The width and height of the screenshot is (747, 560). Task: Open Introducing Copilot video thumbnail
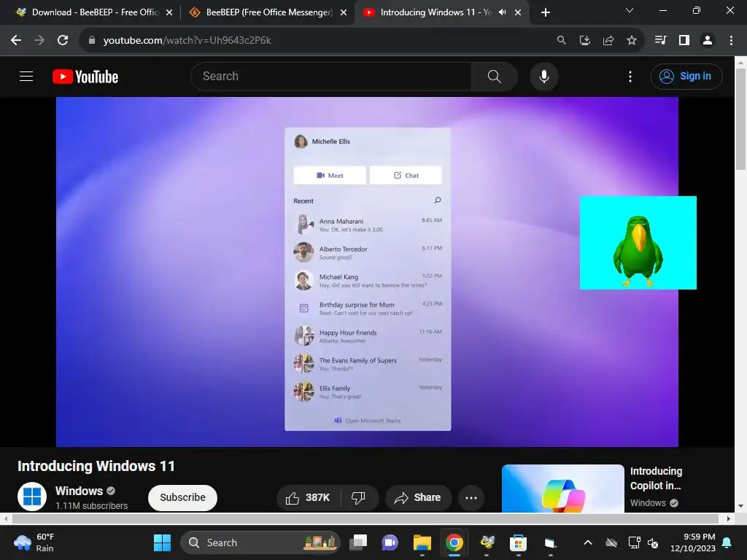(562, 489)
